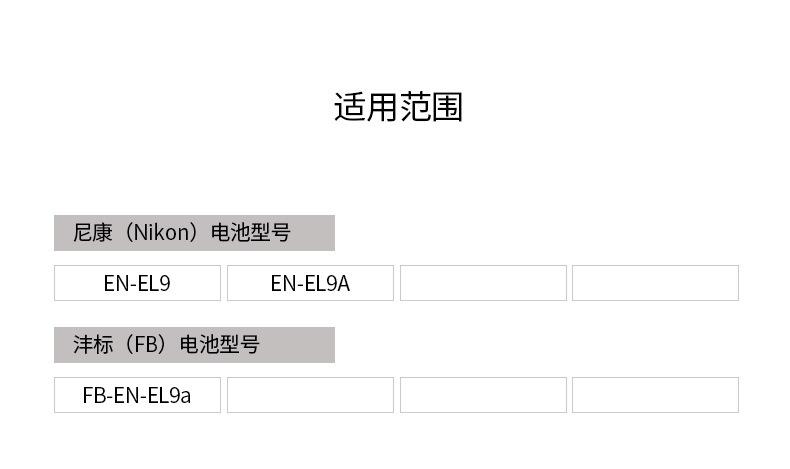Click "电池型号" in the Nikon header
790x469 pixels.
click(251, 233)
